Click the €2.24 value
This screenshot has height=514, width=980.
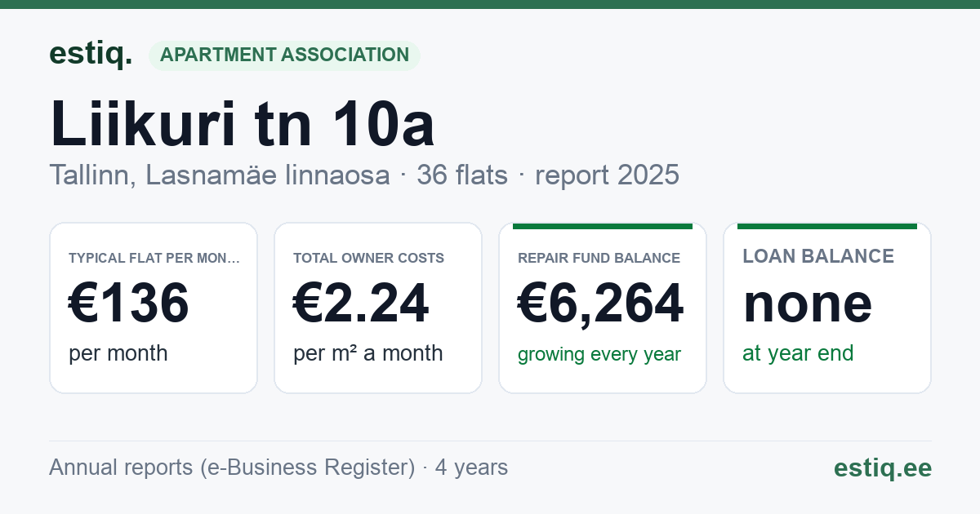point(361,303)
